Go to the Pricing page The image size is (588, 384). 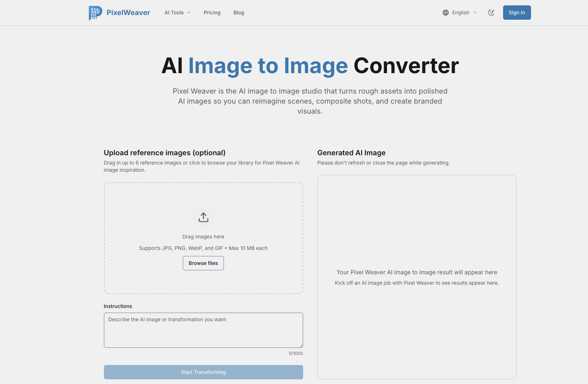click(x=212, y=13)
